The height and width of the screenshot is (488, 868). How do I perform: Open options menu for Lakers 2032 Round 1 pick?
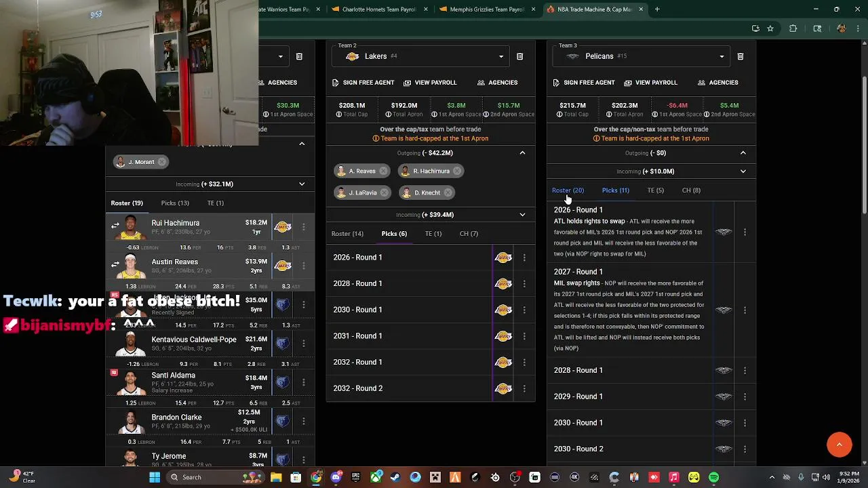pyautogui.click(x=524, y=363)
